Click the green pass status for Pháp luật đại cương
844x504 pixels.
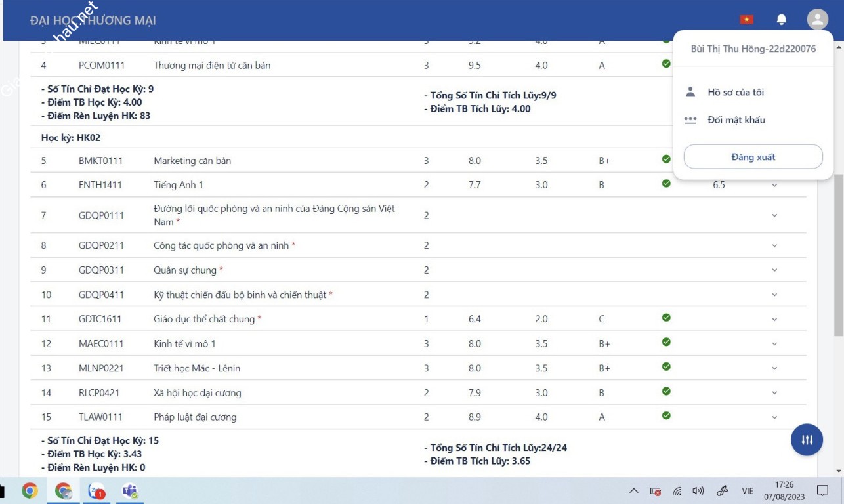tap(666, 415)
